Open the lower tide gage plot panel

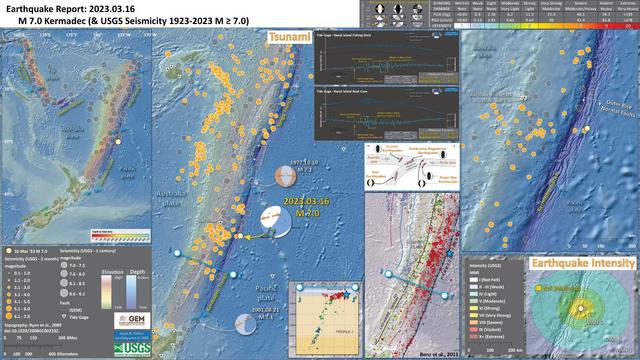point(387,113)
